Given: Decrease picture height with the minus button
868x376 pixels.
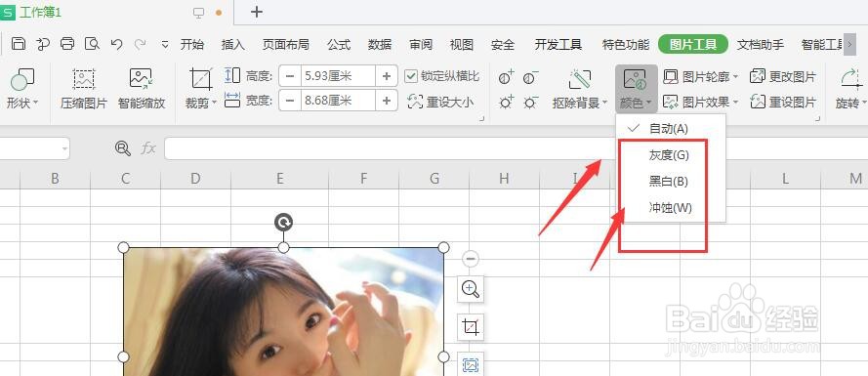Looking at the screenshot, I should (290, 76).
